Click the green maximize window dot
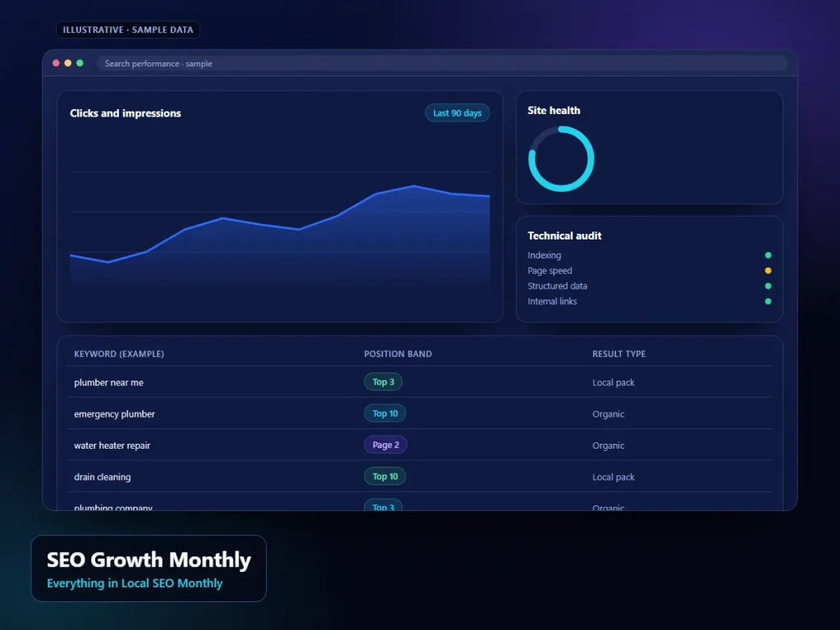Viewport: 840px width, 630px height. (x=80, y=63)
